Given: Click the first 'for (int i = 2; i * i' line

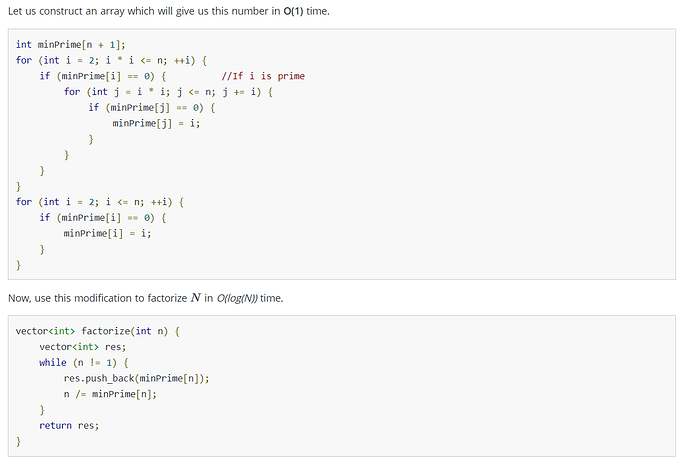Looking at the screenshot, I should pos(111,60).
